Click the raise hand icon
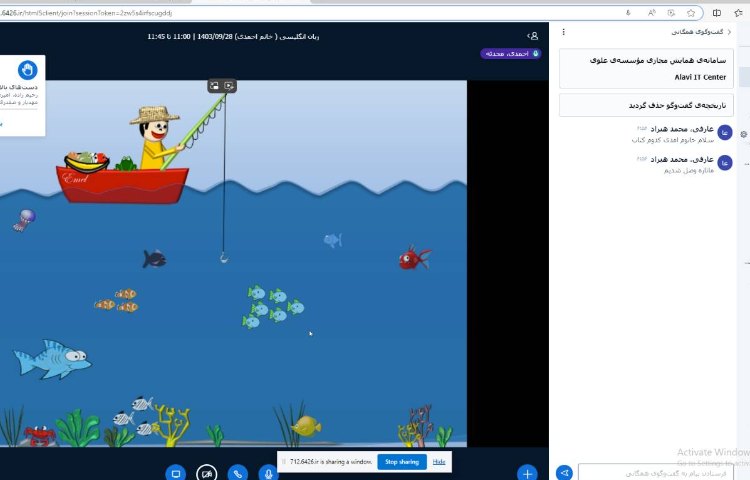The width and height of the screenshot is (750, 480). 27,70
